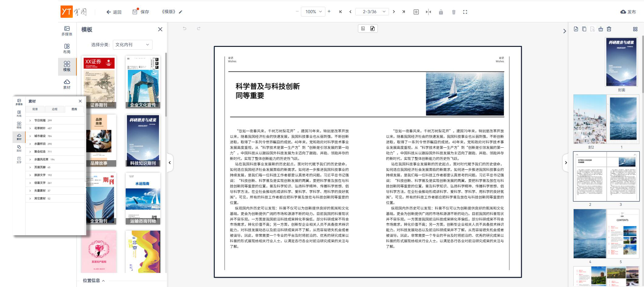Screen dimensions: 644x287
Task: Open the 布局 layout panel in the main sidebar
Action: click(67, 48)
